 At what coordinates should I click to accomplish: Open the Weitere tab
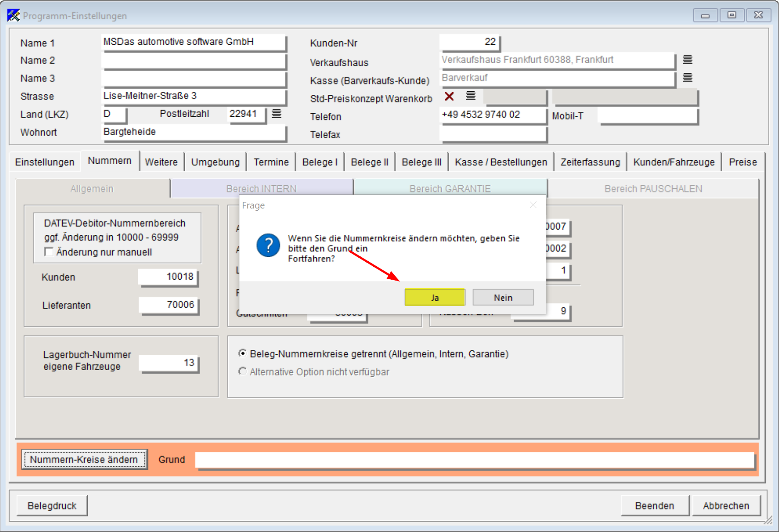pyautogui.click(x=161, y=162)
